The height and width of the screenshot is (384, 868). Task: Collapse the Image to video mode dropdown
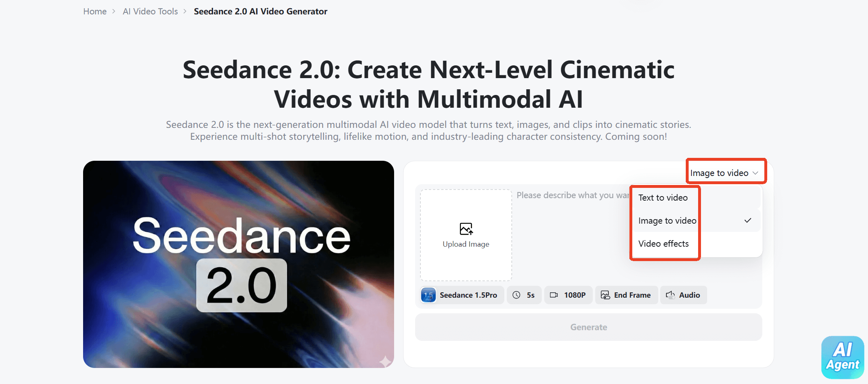[724, 173]
